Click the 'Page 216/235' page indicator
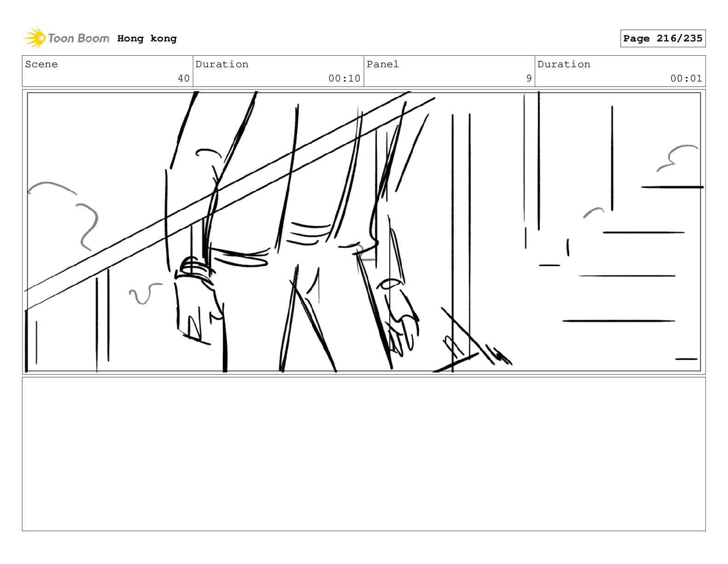The image size is (728, 564). (663, 39)
